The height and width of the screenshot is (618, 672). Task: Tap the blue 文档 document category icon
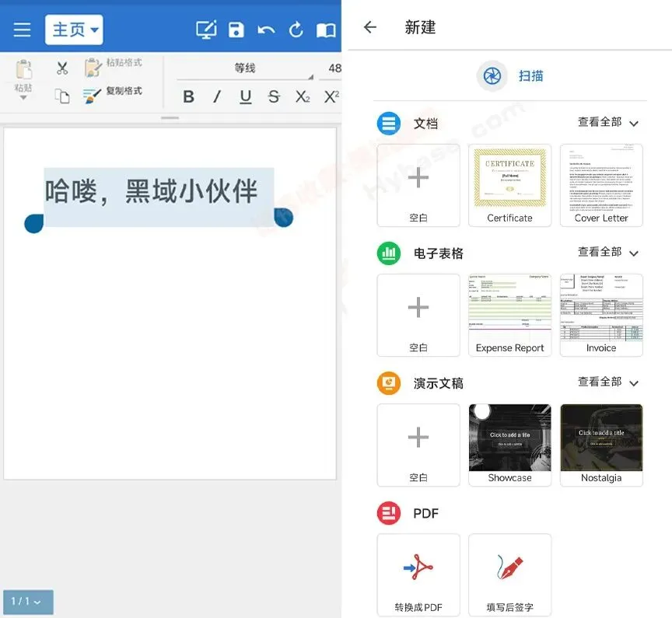(x=389, y=124)
